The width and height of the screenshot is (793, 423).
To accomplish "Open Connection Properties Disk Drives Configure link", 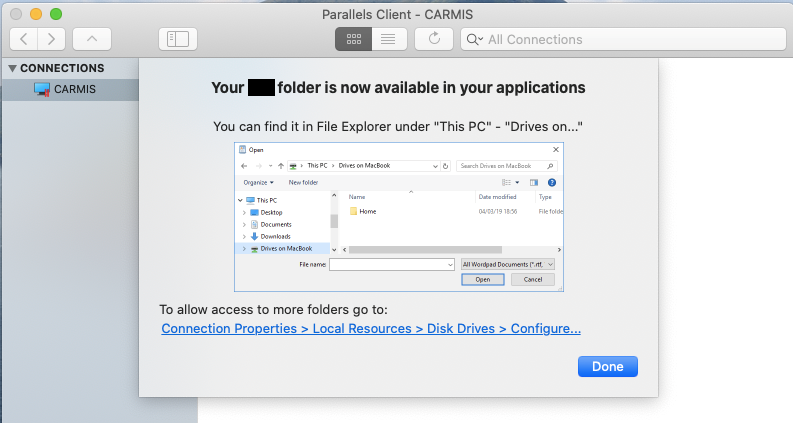I will point(371,329).
